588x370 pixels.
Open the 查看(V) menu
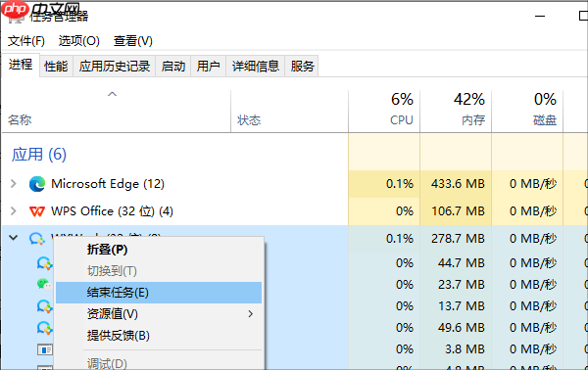point(133,41)
